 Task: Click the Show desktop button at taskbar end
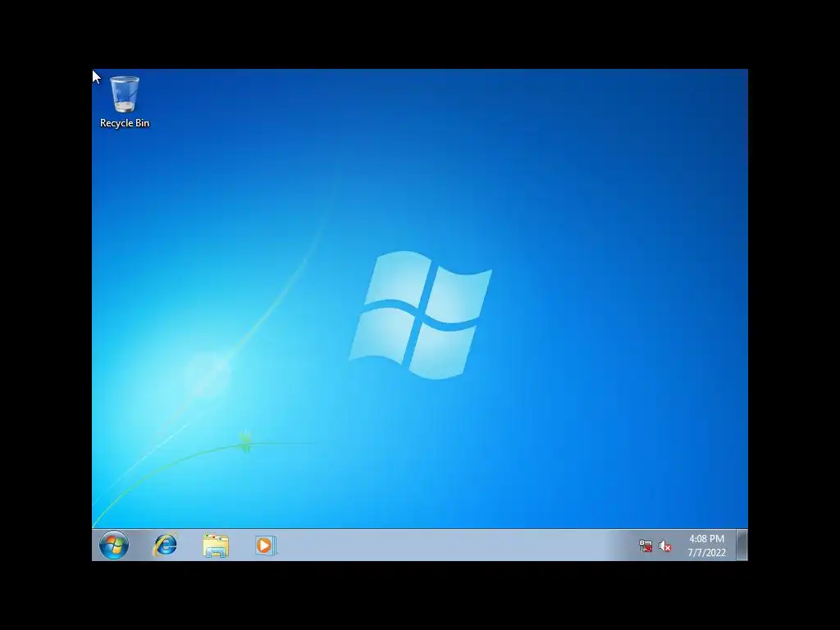742,546
